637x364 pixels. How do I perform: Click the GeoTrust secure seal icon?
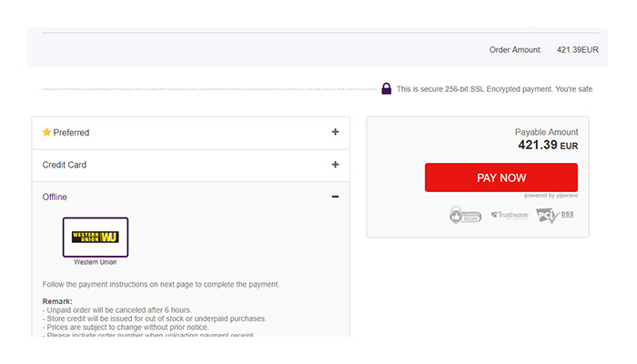click(x=465, y=215)
